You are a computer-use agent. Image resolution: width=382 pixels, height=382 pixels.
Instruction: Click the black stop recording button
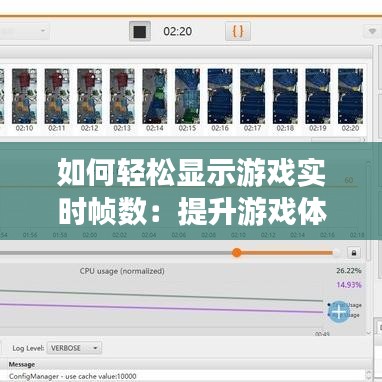tap(140, 31)
